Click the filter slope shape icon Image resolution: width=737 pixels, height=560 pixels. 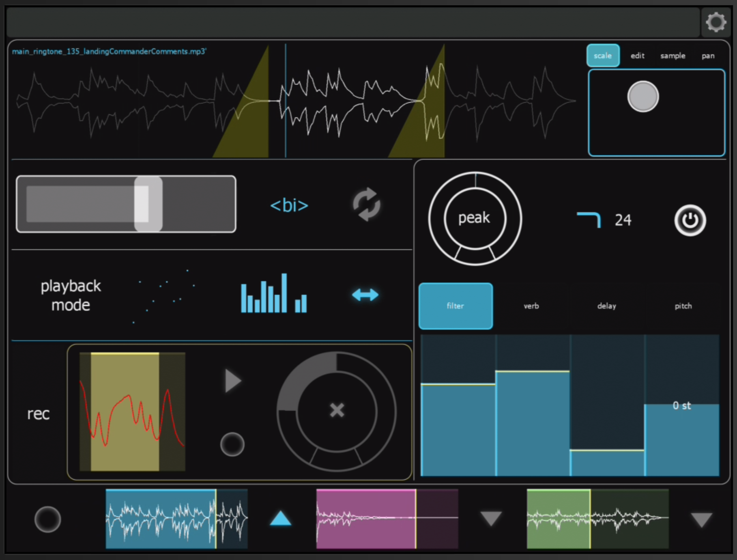(x=589, y=220)
